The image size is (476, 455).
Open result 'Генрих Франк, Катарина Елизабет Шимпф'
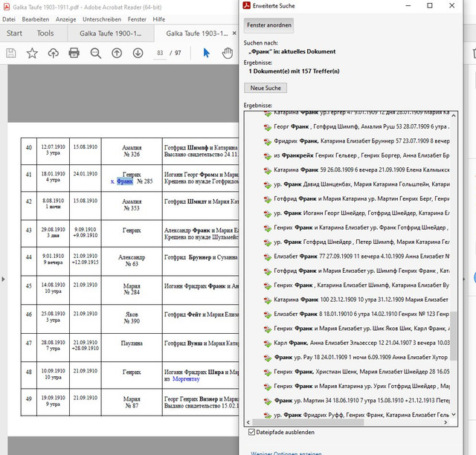(361, 285)
